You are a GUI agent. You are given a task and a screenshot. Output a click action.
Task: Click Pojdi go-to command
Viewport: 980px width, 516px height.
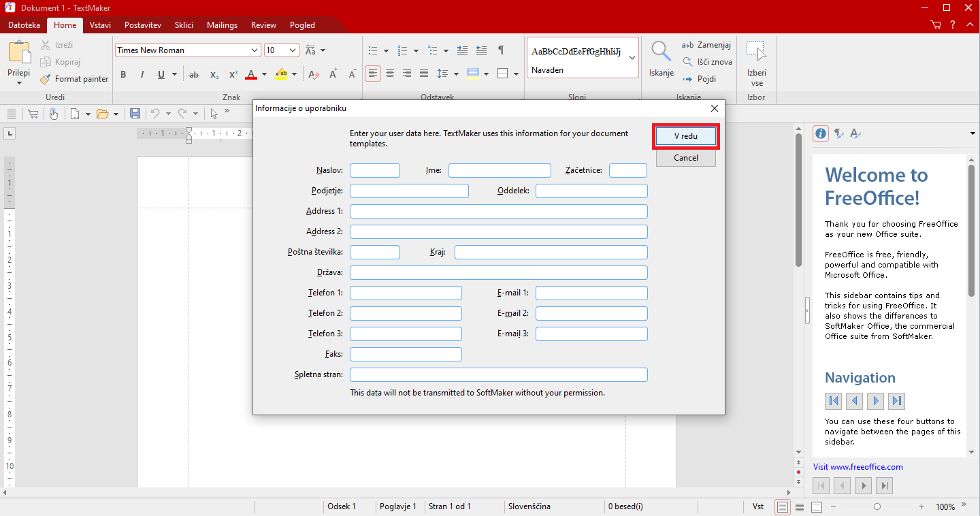700,79
